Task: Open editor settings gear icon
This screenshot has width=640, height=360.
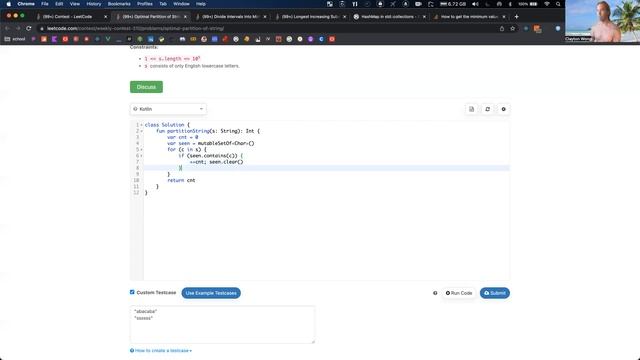Action: [x=503, y=109]
